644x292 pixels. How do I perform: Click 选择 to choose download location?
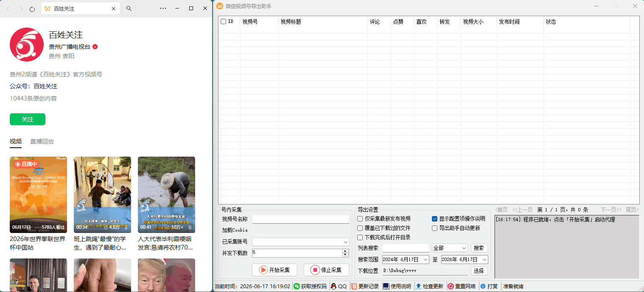pos(479,270)
